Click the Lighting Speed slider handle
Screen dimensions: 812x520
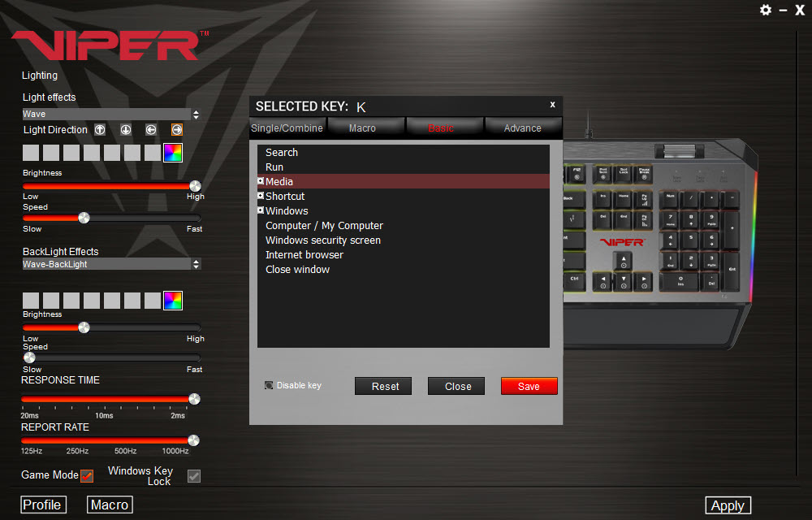tap(84, 218)
